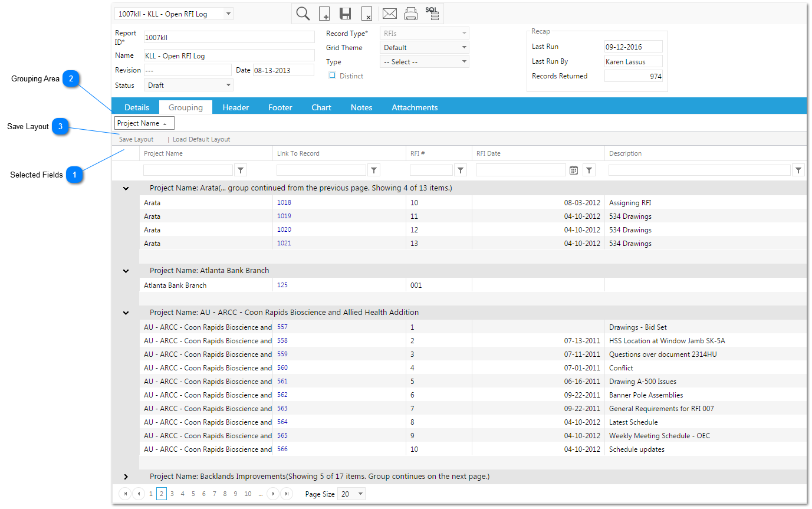Select 'Banner Pole Assemblies' description cell

pyautogui.click(x=705, y=395)
